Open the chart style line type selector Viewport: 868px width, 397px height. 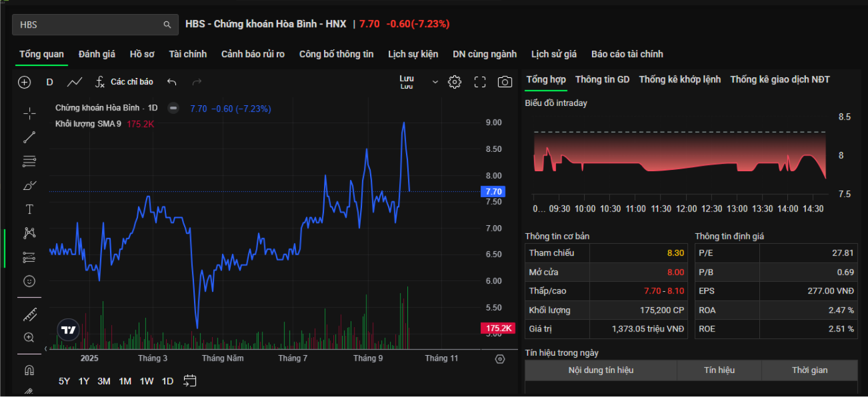pos(75,82)
